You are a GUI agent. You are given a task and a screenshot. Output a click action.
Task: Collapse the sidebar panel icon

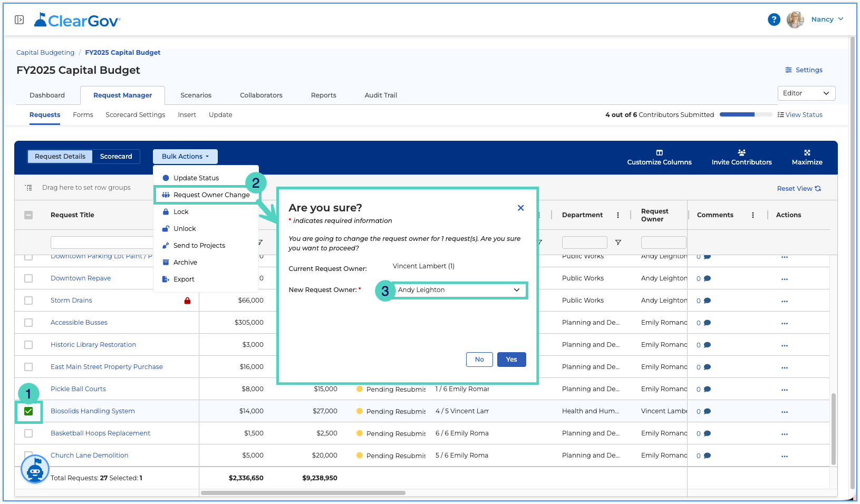19,20
